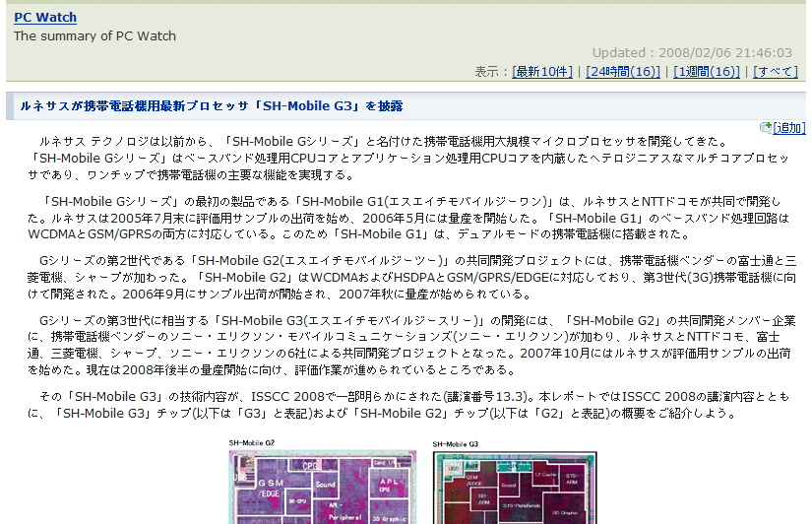The image size is (812, 524).
Task: Show the latest 10 items (最新10件)
Action: coord(542,72)
